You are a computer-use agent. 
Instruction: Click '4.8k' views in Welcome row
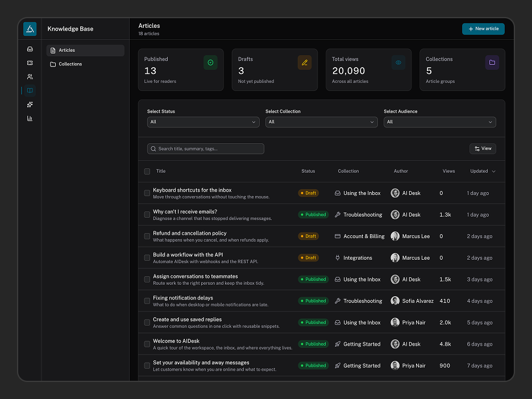[x=445, y=344]
